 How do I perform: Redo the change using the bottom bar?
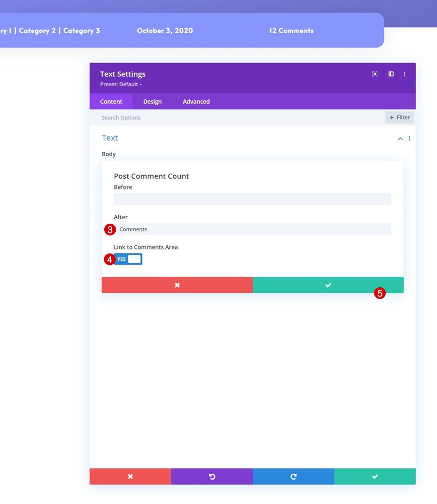pos(293,476)
